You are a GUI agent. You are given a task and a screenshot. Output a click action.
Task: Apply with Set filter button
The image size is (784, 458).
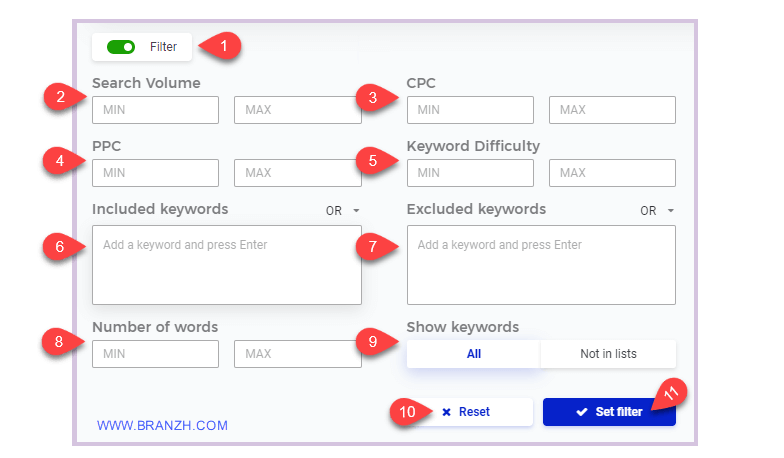[x=609, y=412]
